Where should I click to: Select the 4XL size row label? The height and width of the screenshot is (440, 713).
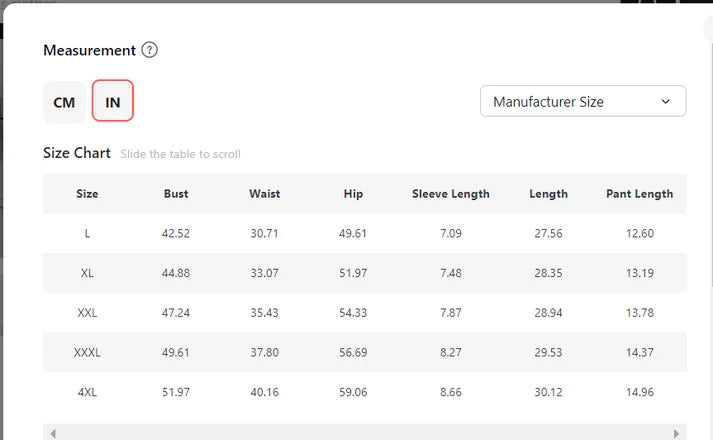tap(87, 392)
